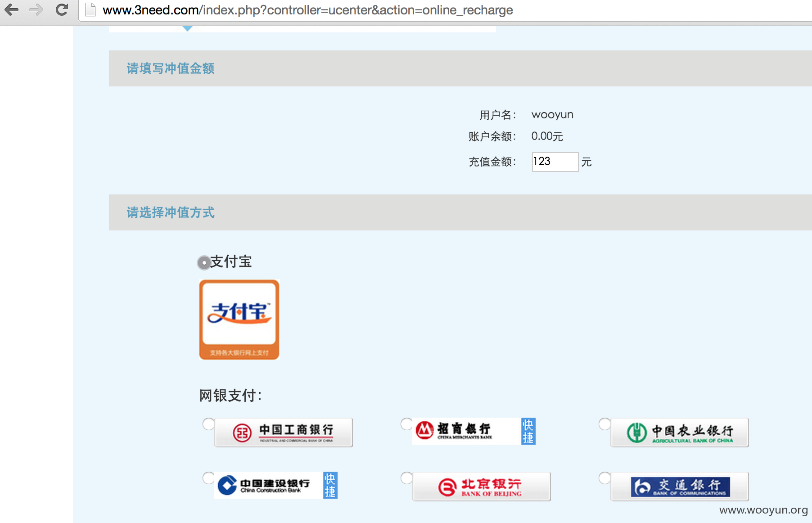Image resolution: width=812 pixels, height=523 pixels.
Task: Select the 北京银行 radio button
Action: (x=406, y=478)
